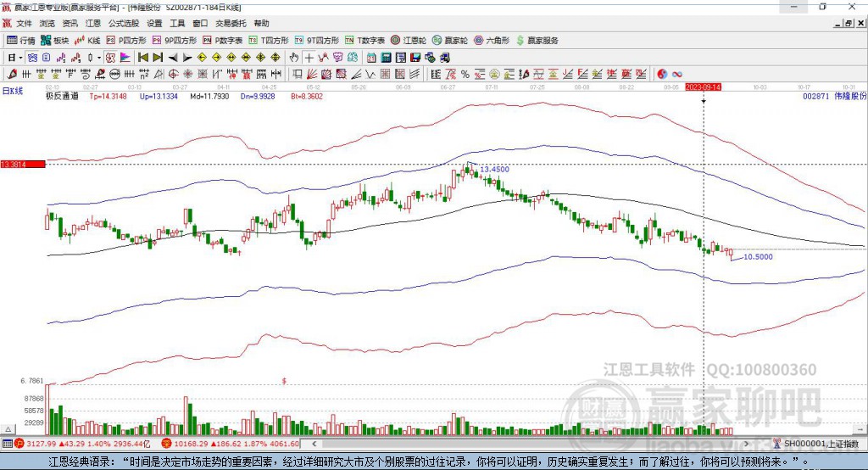Open the calendar date icon
This screenshot has height=470, width=868.
[x=371, y=58]
